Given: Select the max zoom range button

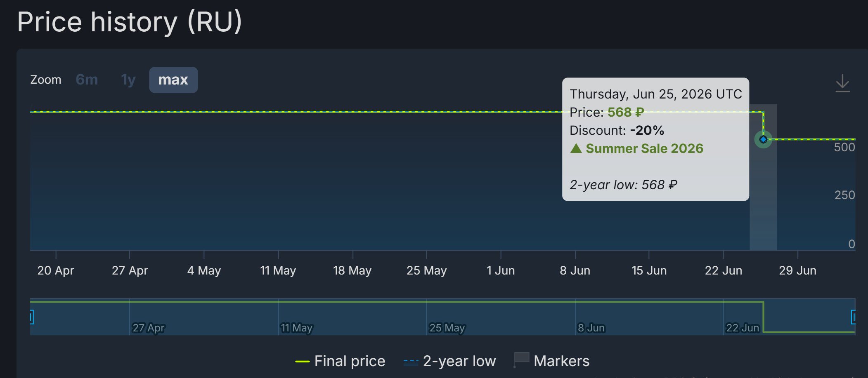Looking at the screenshot, I should pos(173,80).
